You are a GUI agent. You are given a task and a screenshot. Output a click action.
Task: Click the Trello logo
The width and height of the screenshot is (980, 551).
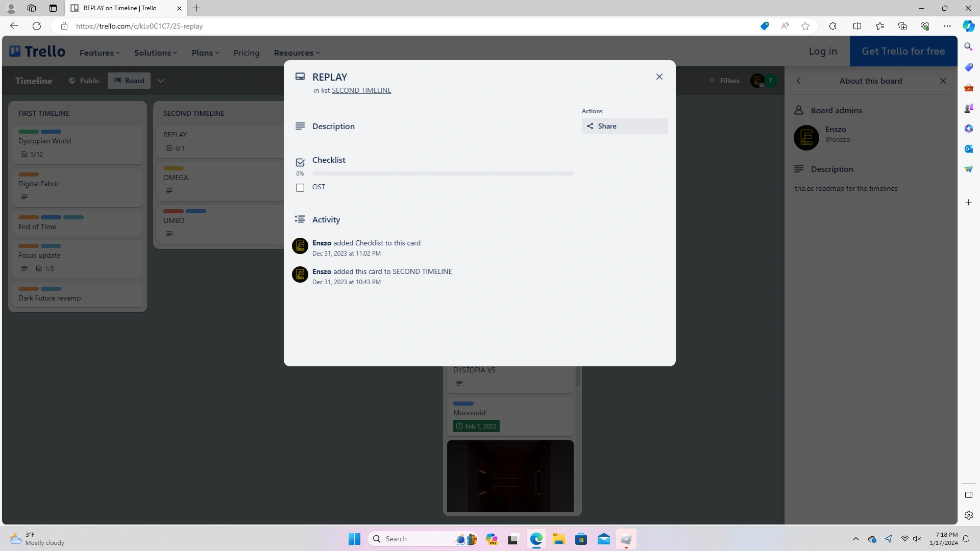click(37, 51)
